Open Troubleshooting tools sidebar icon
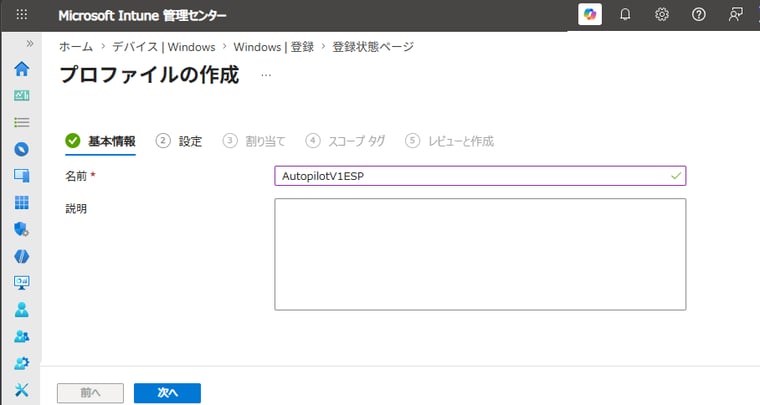 coord(21,389)
